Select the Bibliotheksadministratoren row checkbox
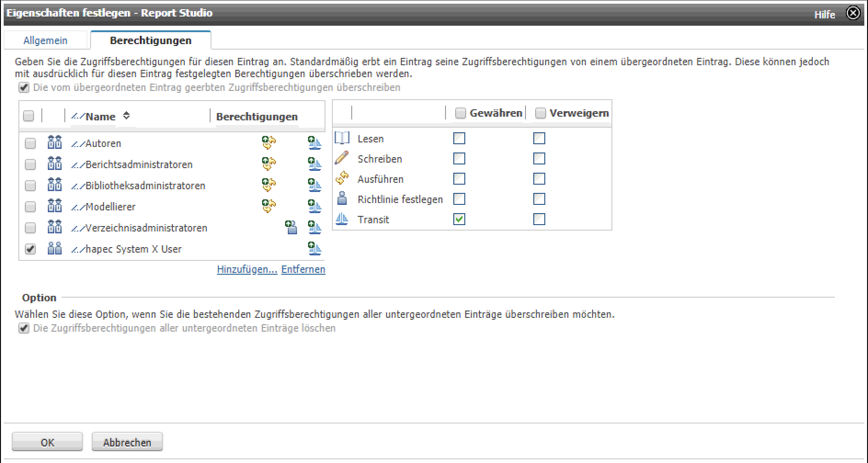The width and height of the screenshot is (868, 463). coord(30,186)
